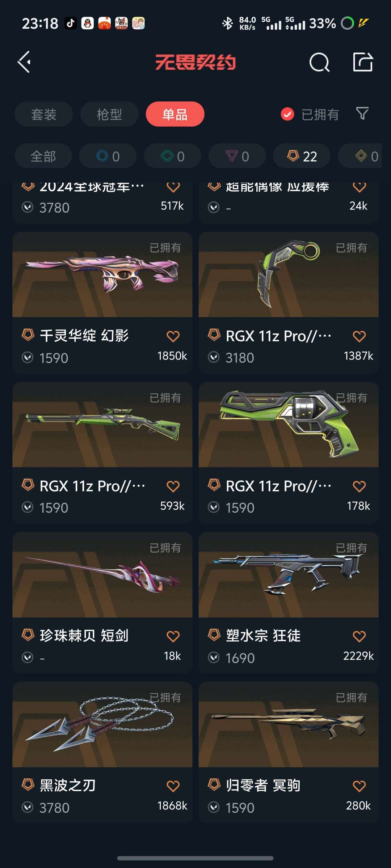Select the 全部 filter chip
This screenshot has width=391, height=868.
point(43,156)
